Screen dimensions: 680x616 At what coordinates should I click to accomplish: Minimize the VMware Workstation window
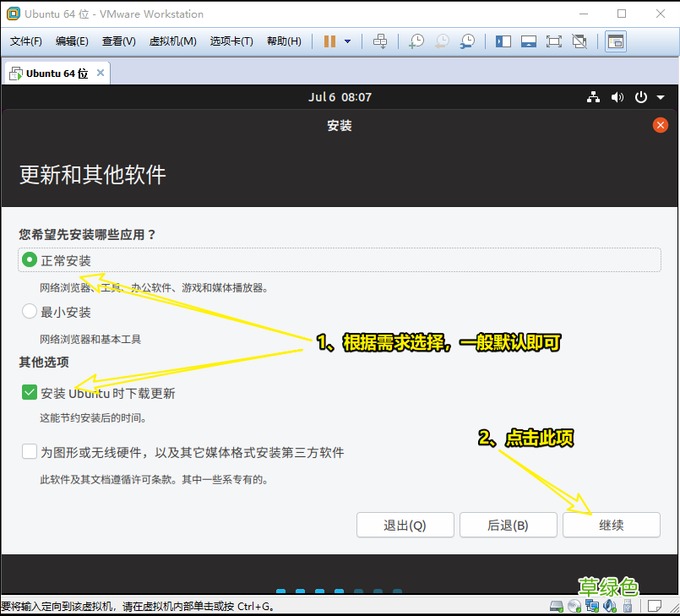584,14
